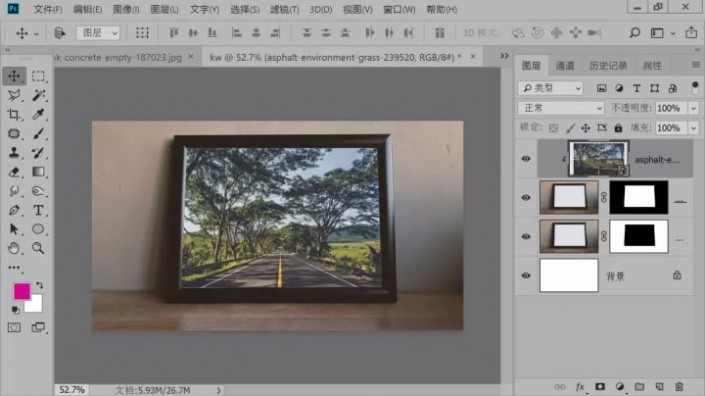
Task: Toggle the layer filter switch
Action: click(695, 88)
